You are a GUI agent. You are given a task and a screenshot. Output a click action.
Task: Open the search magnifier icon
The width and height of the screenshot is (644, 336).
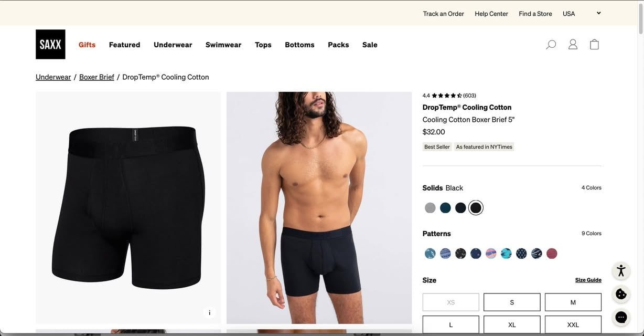551,45
